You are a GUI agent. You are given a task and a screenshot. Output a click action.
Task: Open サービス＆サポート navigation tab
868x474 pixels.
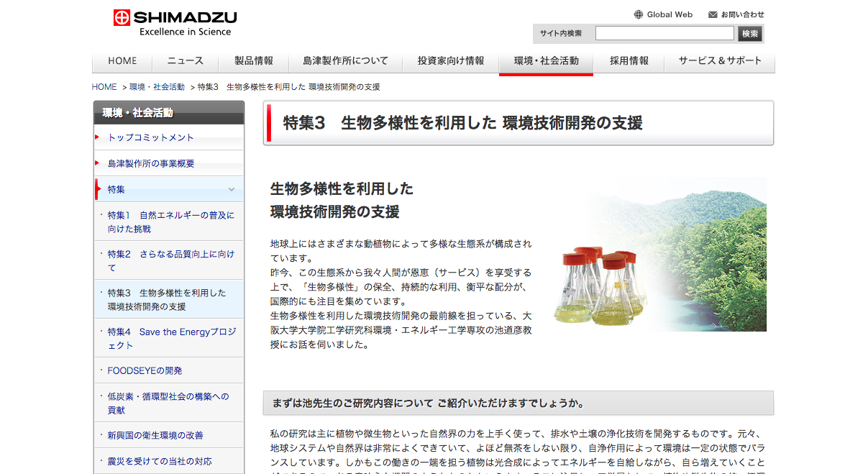720,61
